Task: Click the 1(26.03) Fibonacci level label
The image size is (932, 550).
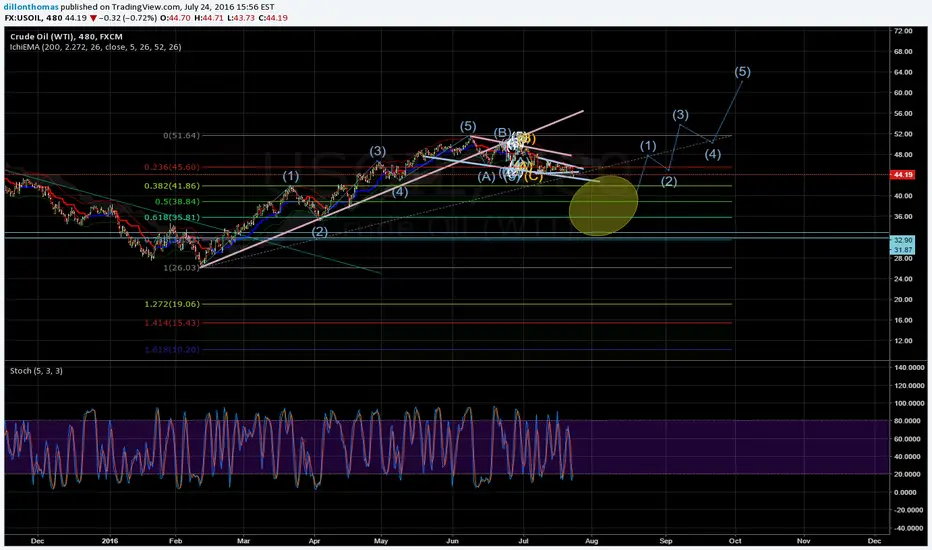Action: (x=182, y=268)
